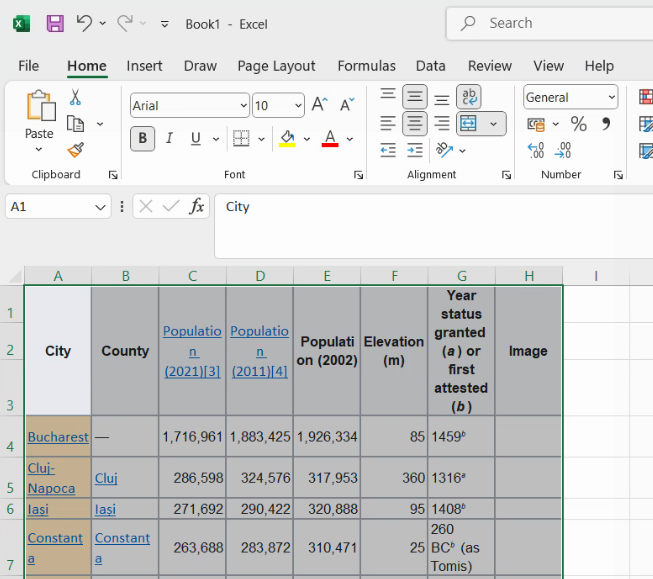
Task: Click the Increase Indent icon
Action: [415, 150]
